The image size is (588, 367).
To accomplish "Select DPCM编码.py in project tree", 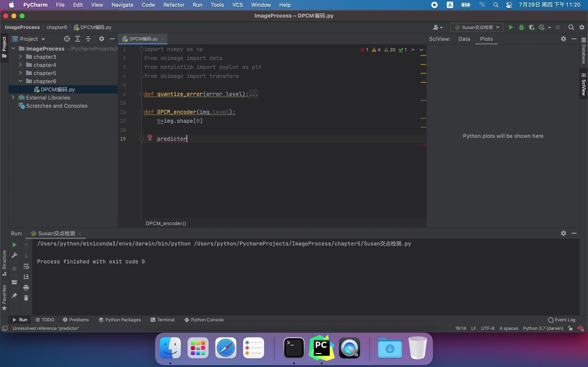I will coord(58,89).
